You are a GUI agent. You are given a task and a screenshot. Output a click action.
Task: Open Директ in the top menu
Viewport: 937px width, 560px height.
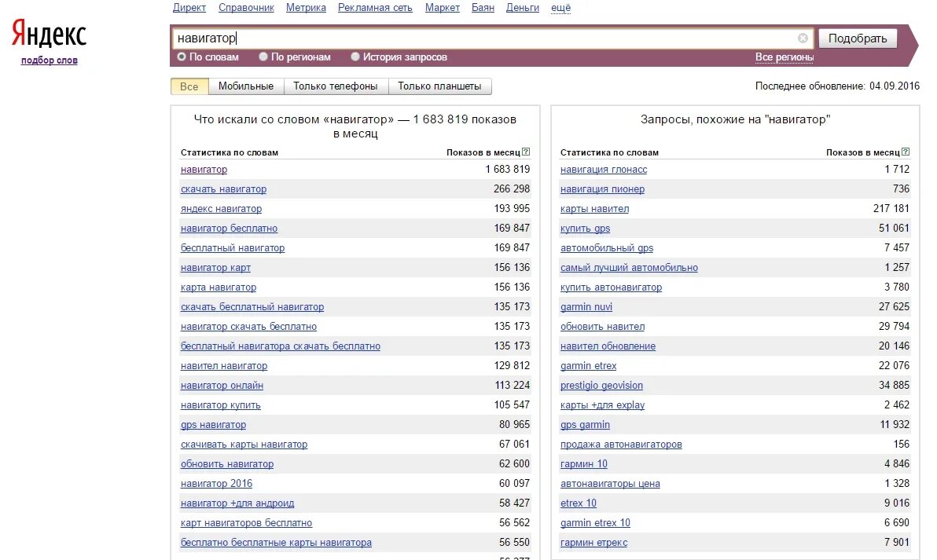click(x=189, y=8)
